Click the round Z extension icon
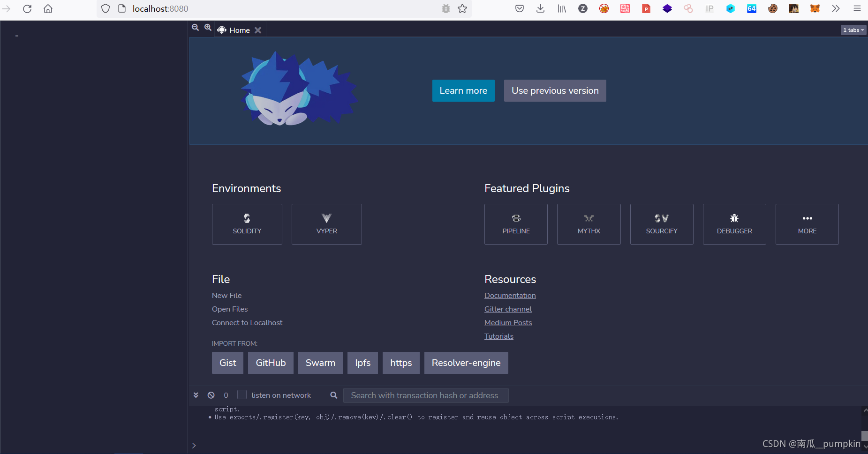The width and height of the screenshot is (868, 454). click(x=583, y=8)
